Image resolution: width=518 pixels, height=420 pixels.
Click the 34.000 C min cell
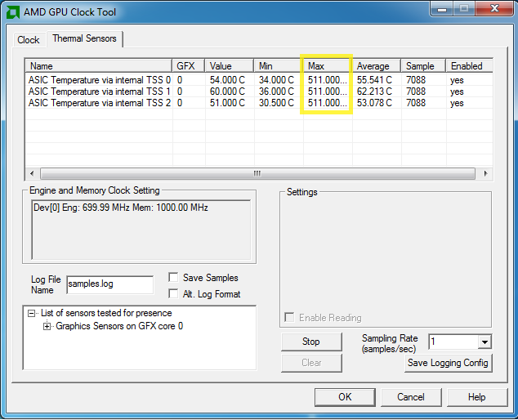click(x=276, y=80)
